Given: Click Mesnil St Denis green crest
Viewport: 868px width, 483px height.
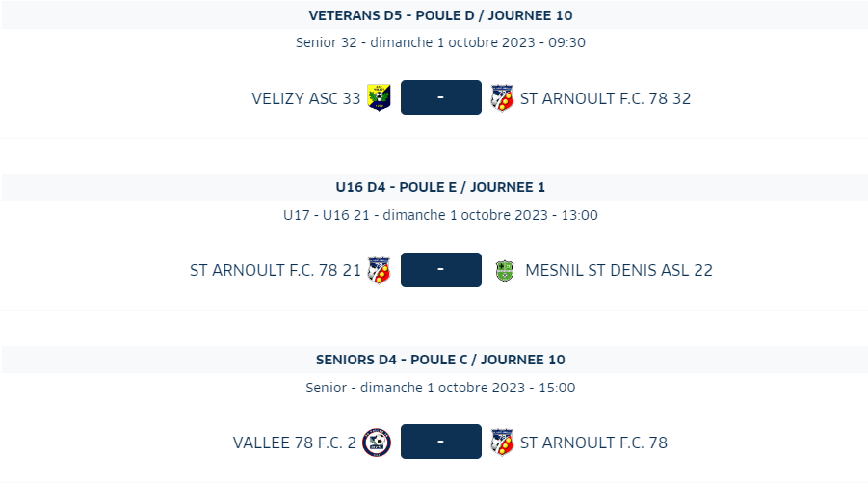Looking at the screenshot, I should pyautogui.click(x=504, y=271).
